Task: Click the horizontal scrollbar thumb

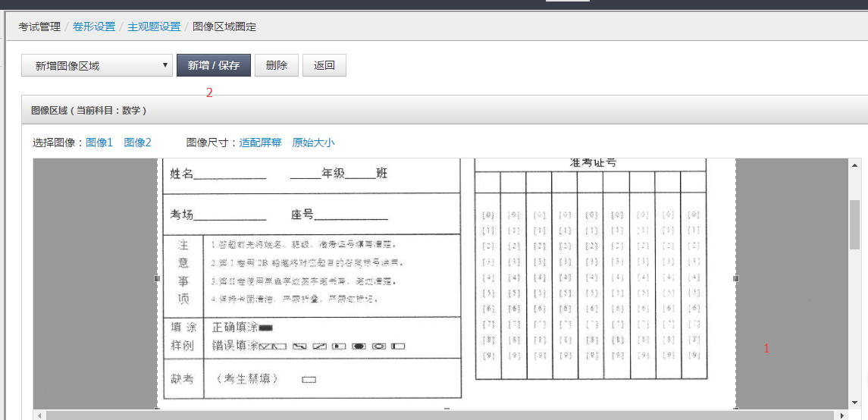Action: (440, 415)
